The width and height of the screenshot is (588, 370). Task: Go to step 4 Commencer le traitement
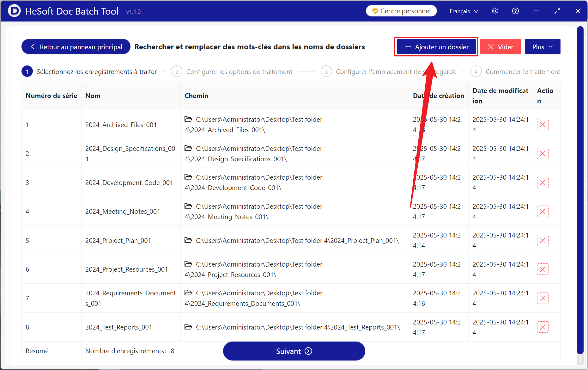[x=515, y=72]
